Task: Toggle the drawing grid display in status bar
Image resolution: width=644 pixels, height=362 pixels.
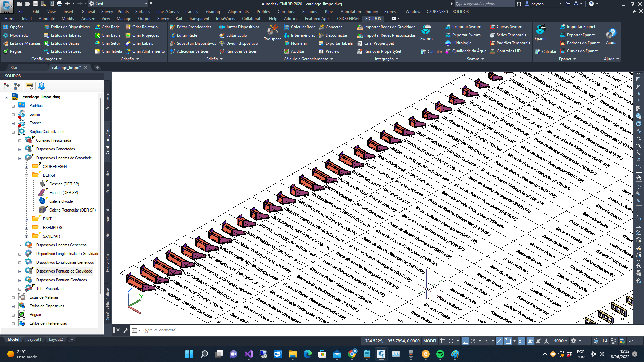Action: coord(443,341)
